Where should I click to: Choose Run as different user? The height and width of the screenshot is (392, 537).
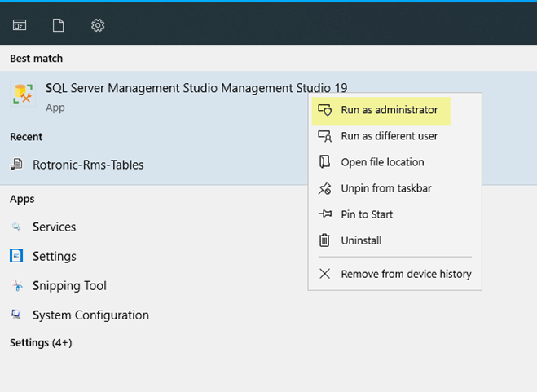tap(395, 136)
